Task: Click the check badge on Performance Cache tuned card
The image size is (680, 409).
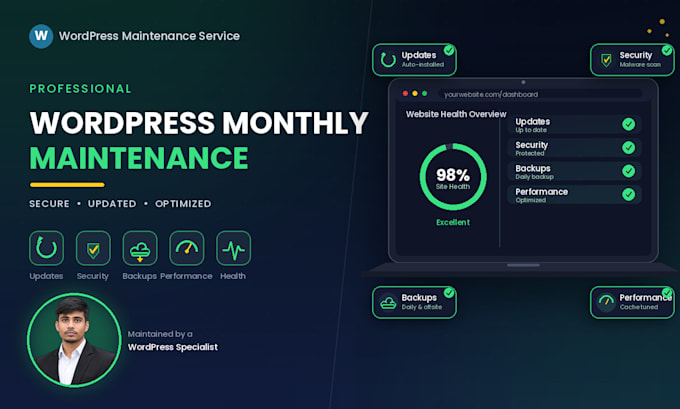Action: pos(667,293)
